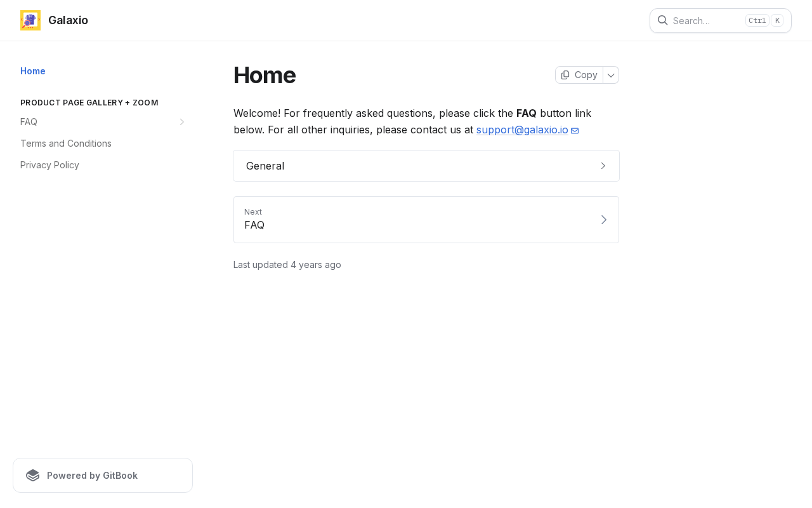Click the search magnifier icon
This screenshot has width=812, height=508.
(662, 20)
